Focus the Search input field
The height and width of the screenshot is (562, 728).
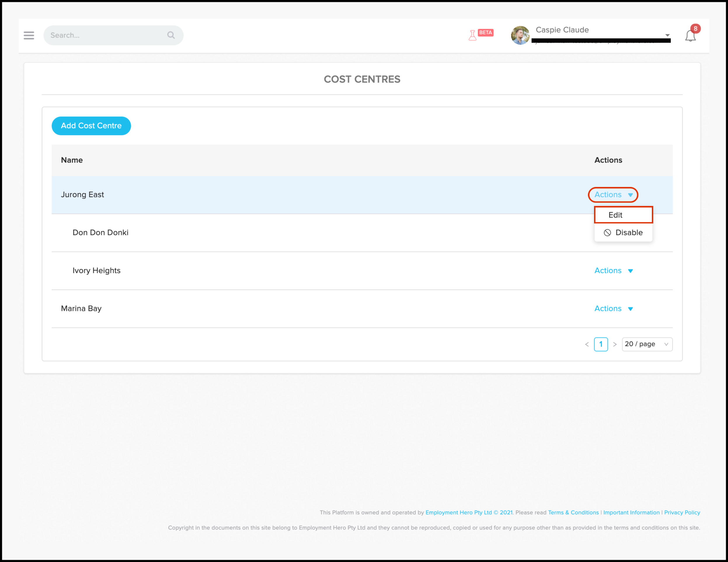click(107, 35)
